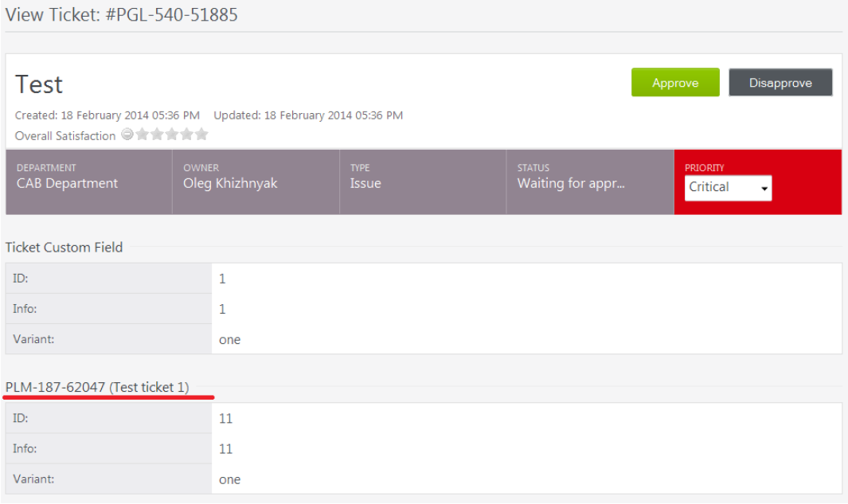848x504 pixels.
Task: Select the CAB Department cell
Action: tap(89, 182)
